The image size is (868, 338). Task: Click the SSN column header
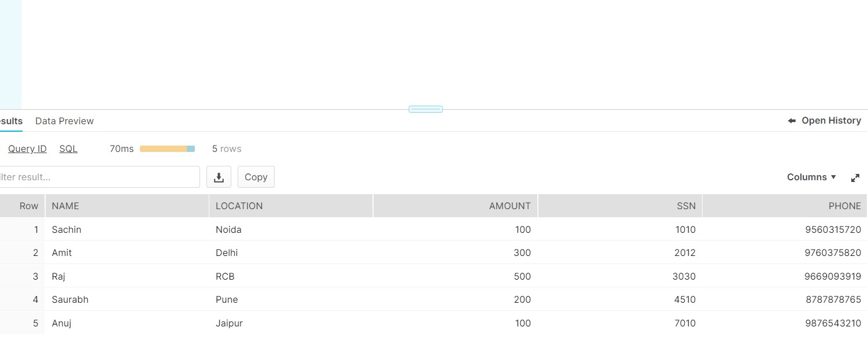pyautogui.click(x=686, y=206)
